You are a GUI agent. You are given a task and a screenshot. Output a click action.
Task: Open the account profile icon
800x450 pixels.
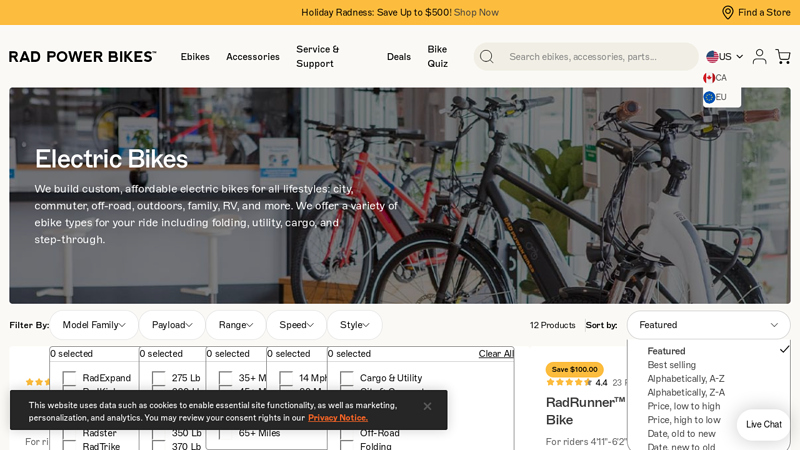759,56
